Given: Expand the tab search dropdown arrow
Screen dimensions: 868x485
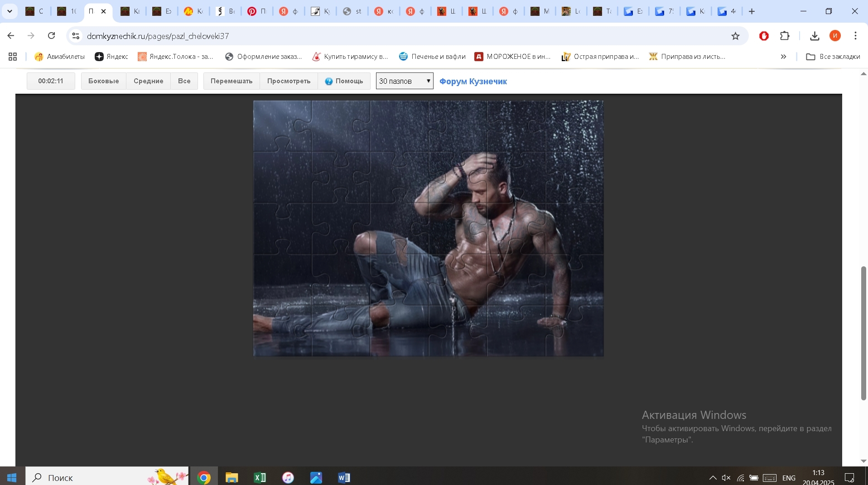Looking at the screenshot, I should point(10,11).
